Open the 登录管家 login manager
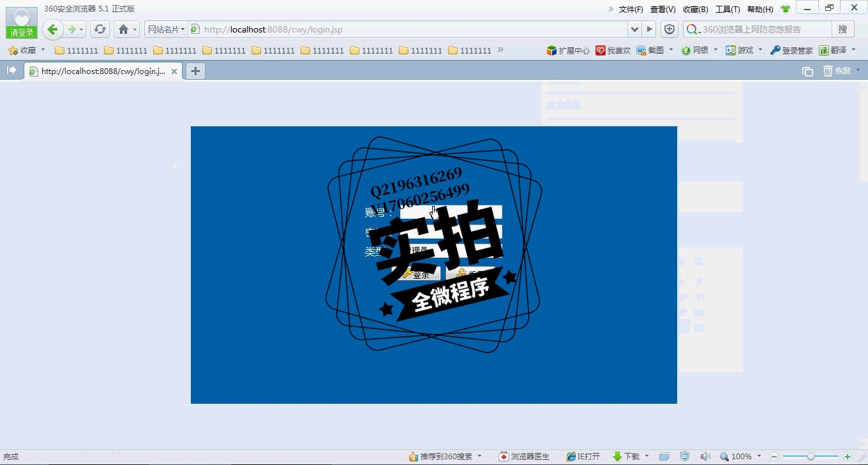The width and height of the screenshot is (868, 465). pyautogui.click(x=791, y=50)
